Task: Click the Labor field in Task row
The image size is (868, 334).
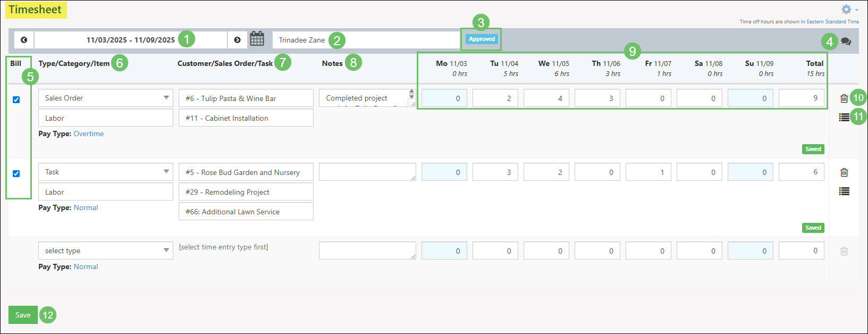Action: pos(106,192)
